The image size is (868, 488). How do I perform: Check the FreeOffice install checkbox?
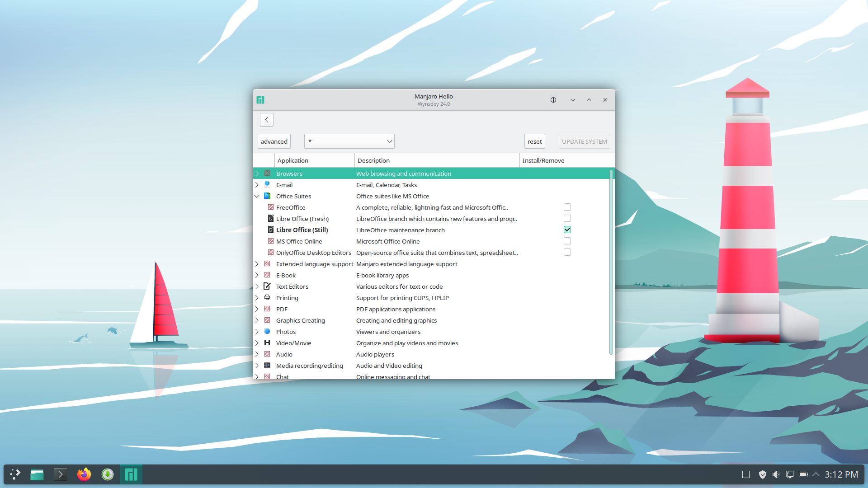coord(567,207)
